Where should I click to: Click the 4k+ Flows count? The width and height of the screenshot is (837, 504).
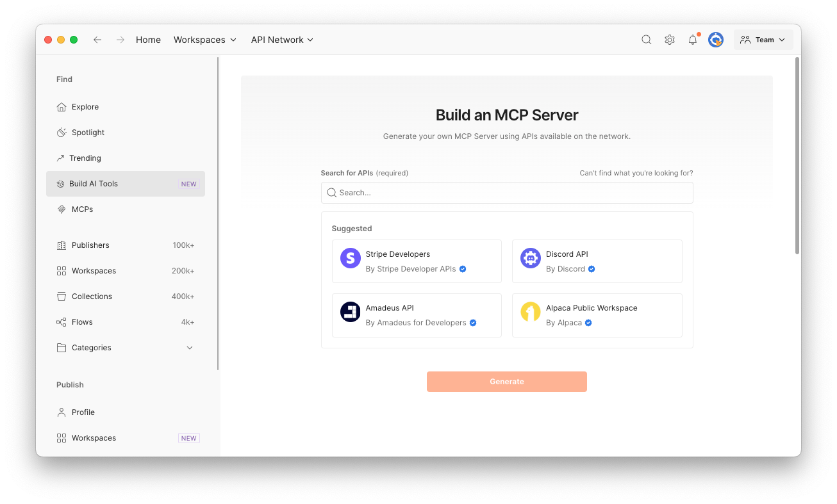coord(188,322)
